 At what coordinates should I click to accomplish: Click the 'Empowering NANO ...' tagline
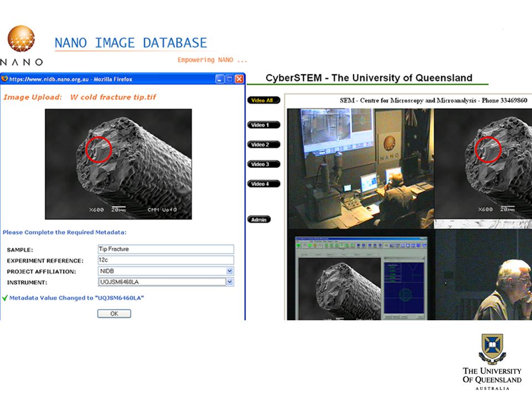tap(212, 60)
